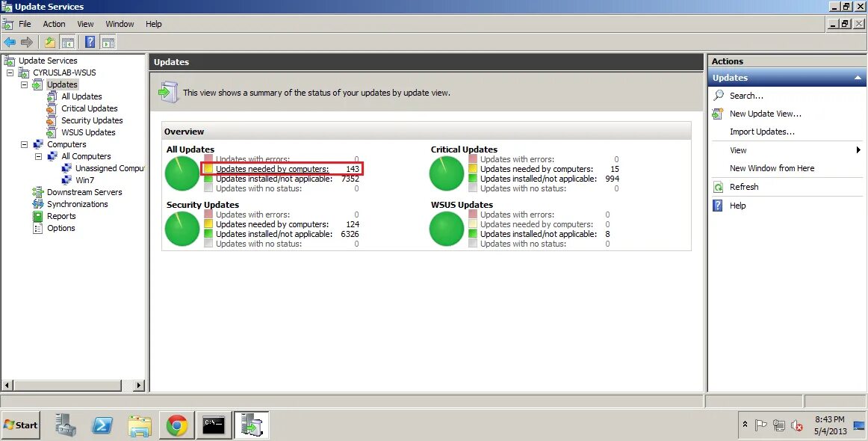Click the Start button
Viewport: 868px width, 441px height.
point(20,425)
